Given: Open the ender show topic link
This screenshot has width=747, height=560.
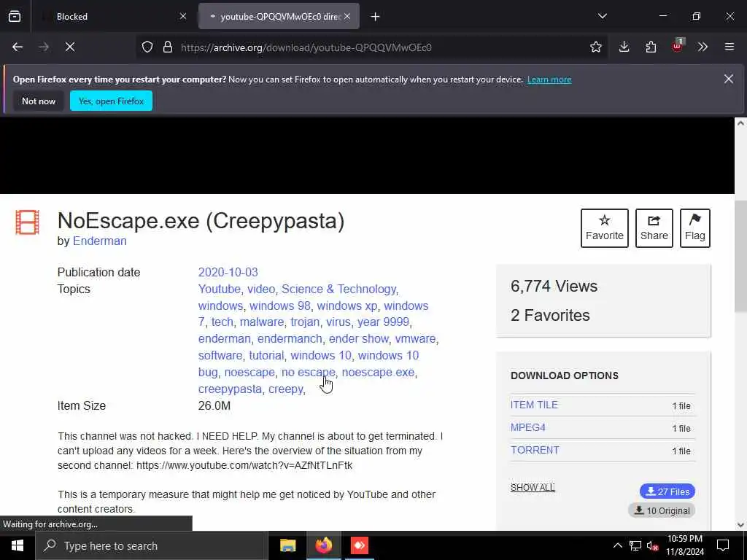Looking at the screenshot, I should pyautogui.click(x=358, y=338).
